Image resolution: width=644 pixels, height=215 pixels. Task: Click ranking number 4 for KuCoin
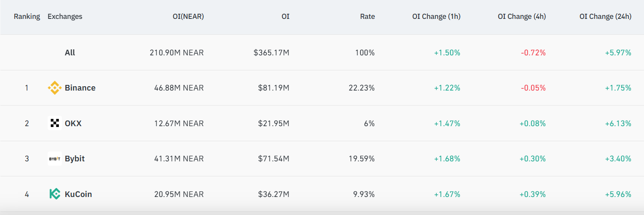[x=27, y=194]
